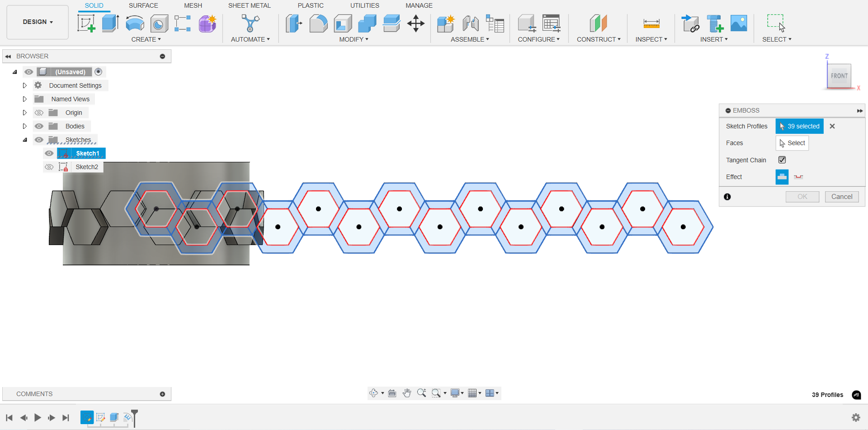Expand the Named Views tree node

pos(25,99)
